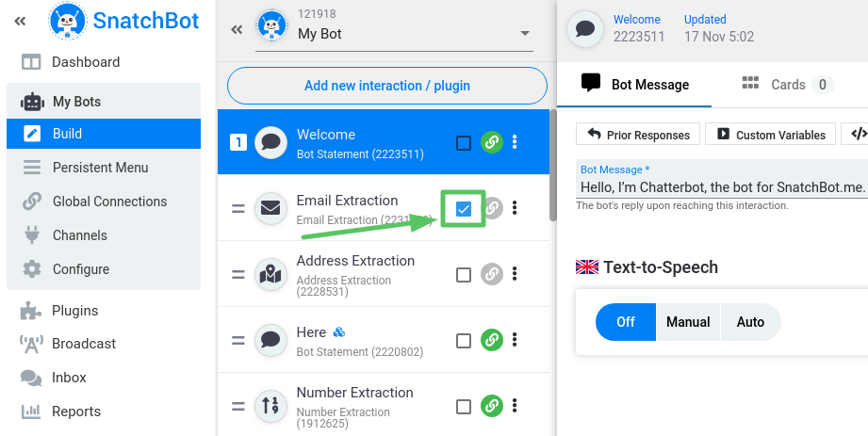Switch to the Bot Message tab
This screenshot has height=436, width=868.
click(634, 85)
